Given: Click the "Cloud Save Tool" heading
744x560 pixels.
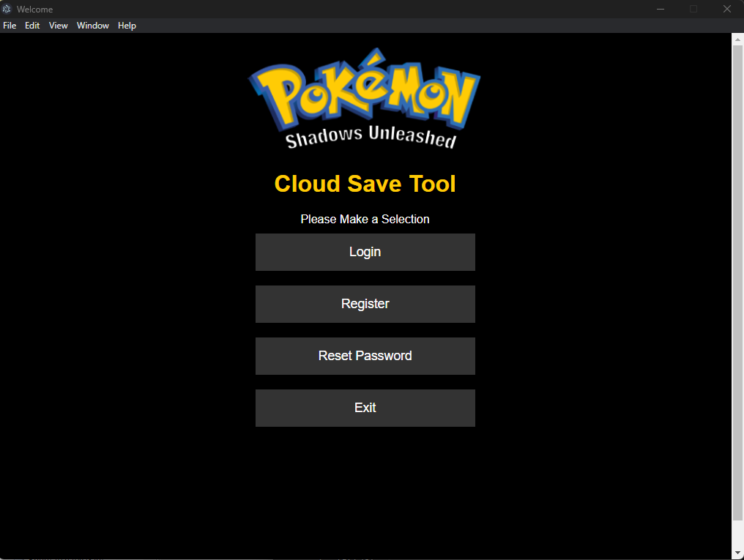Looking at the screenshot, I should tap(365, 184).
